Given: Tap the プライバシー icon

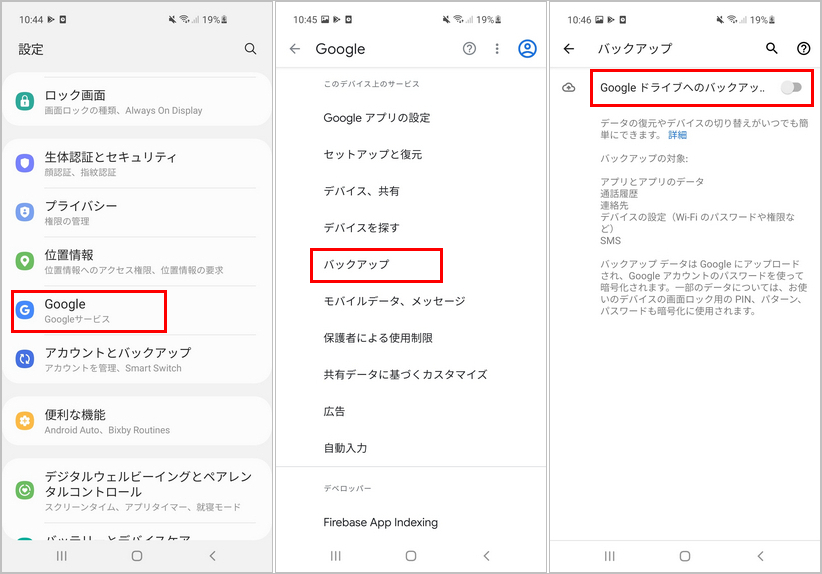Looking at the screenshot, I should tap(25, 212).
